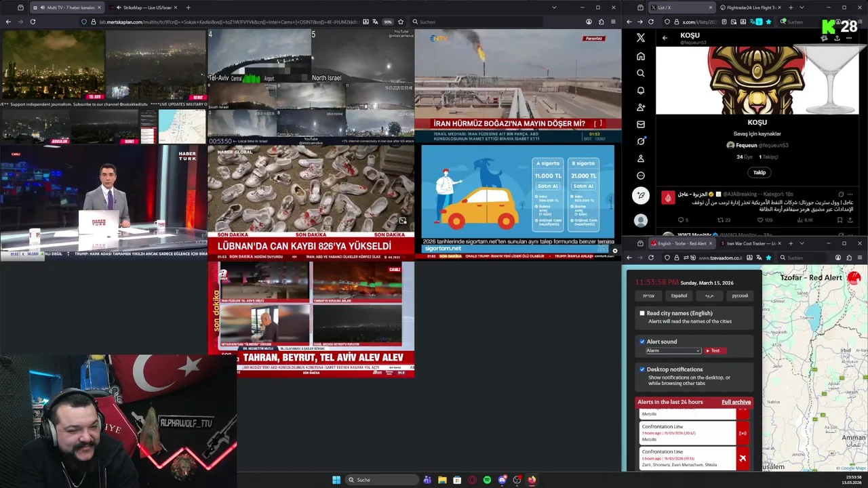The height and width of the screenshot is (488, 868).
Task: Open tab list dropdown in Multi TV window
Action: tap(554, 7)
